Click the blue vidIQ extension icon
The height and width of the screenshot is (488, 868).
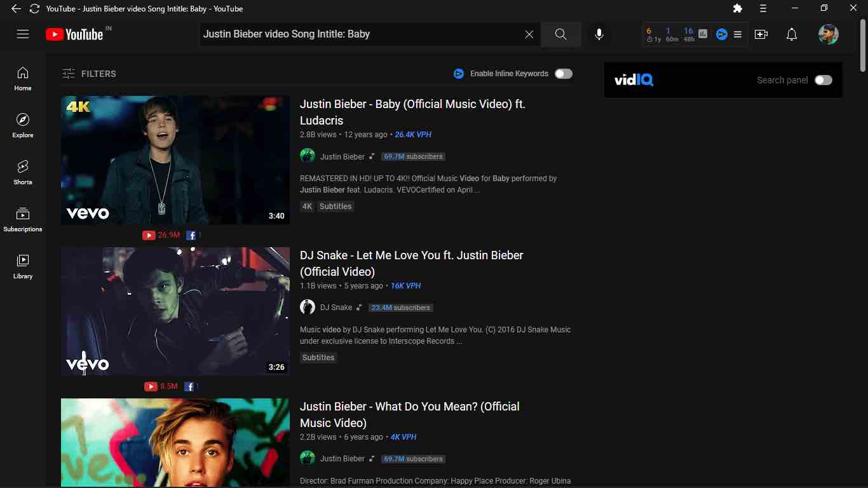pos(721,34)
